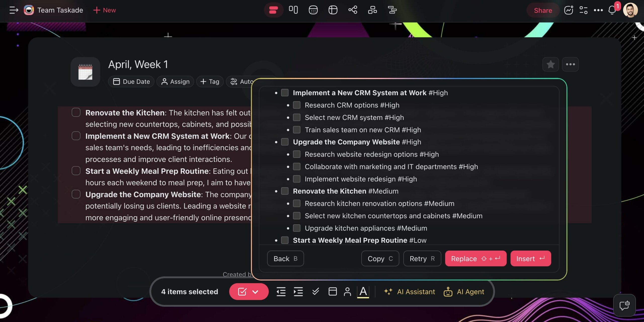Tick Research CRM options checkbox
This screenshot has width=644, height=322.
[297, 105]
